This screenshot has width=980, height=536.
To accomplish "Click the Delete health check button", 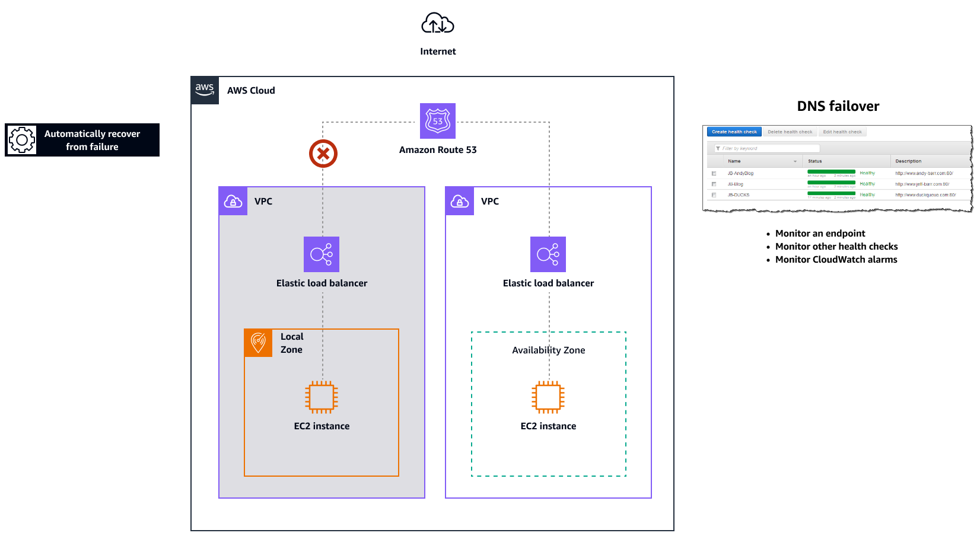I will [x=790, y=132].
